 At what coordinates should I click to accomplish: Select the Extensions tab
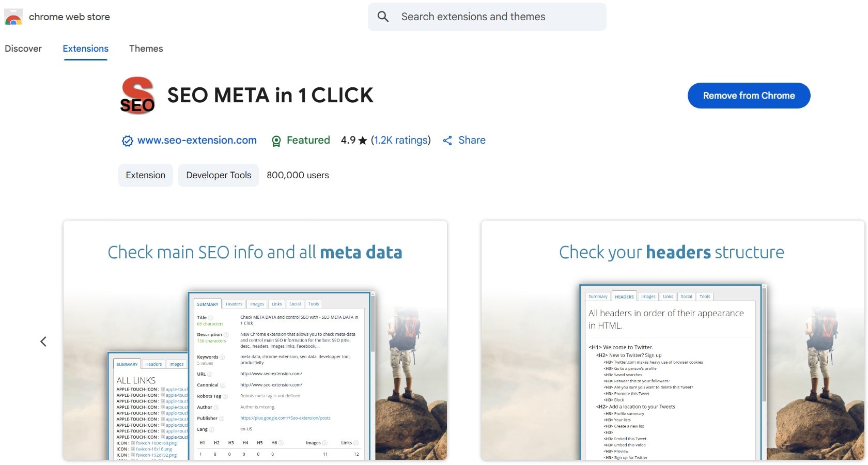coord(85,48)
